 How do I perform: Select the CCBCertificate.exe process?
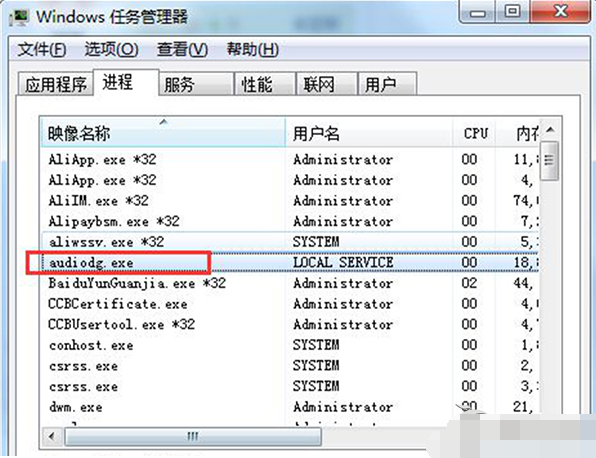pyautogui.click(x=290, y=304)
